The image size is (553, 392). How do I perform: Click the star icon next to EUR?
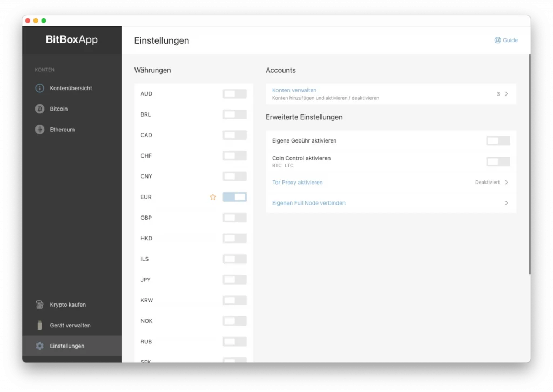(213, 197)
